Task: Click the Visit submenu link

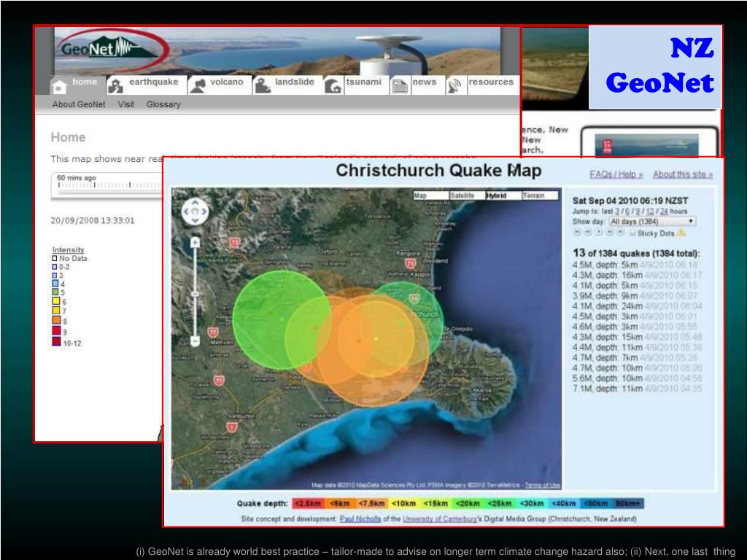Action: [x=125, y=104]
